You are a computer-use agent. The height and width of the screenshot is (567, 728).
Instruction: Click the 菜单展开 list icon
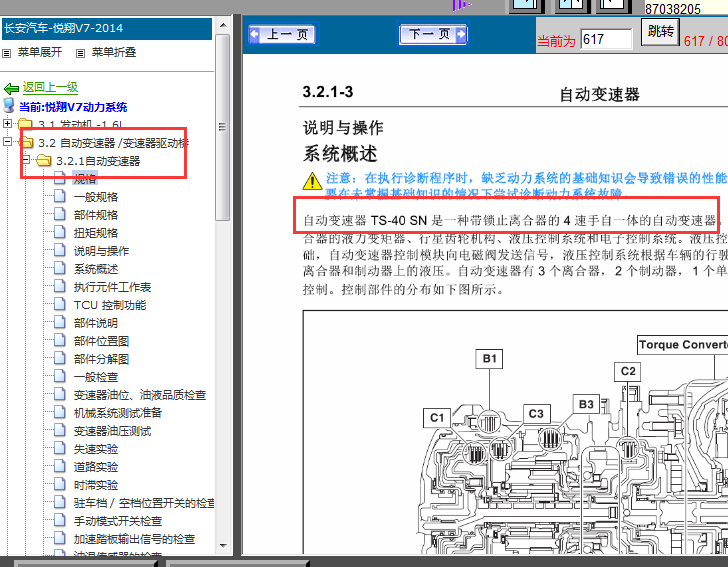point(6,53)
